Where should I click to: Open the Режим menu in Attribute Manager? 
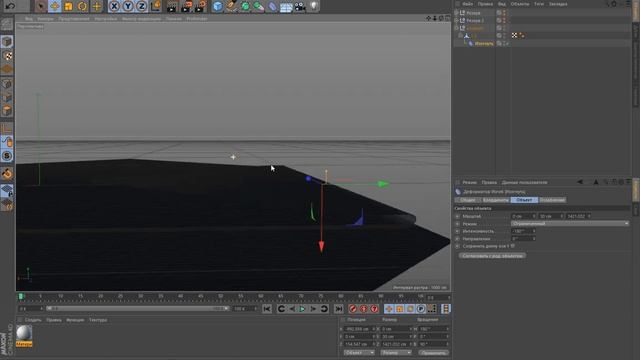(469, 182)
